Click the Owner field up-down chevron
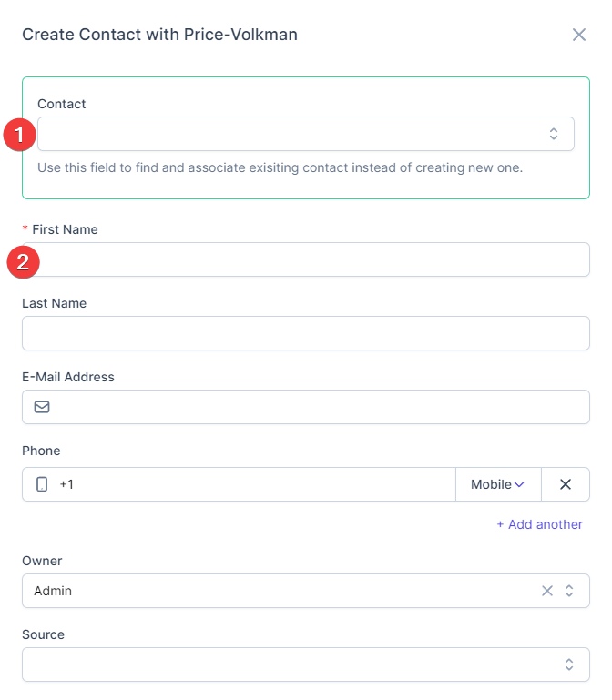This screenshot has width=612, height=700. pyautogui.click(x=569, y=591)
